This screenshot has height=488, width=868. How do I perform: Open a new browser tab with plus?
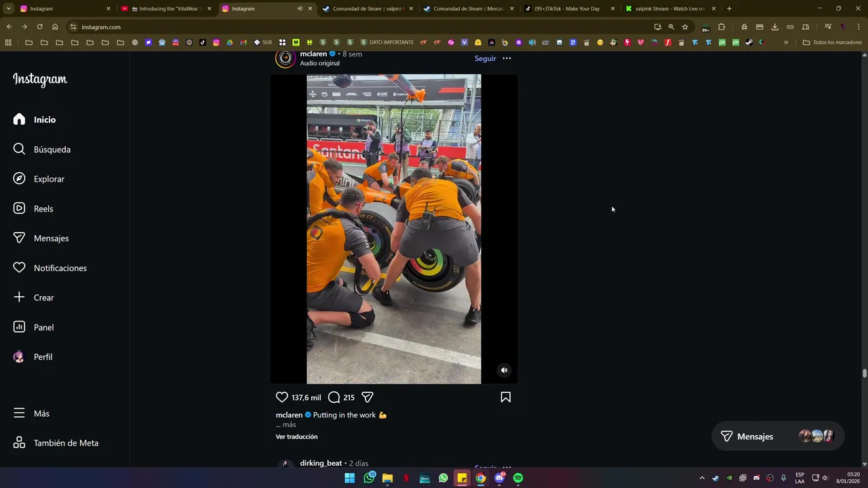(x=729, y=9)
